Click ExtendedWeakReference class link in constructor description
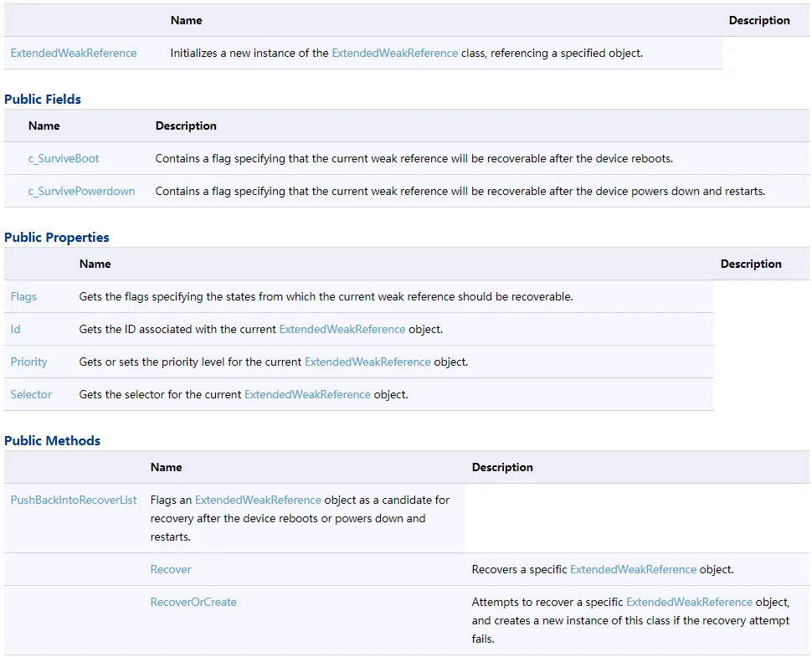The height and width of the screenshot is (657, 812). tap(395, 53)
